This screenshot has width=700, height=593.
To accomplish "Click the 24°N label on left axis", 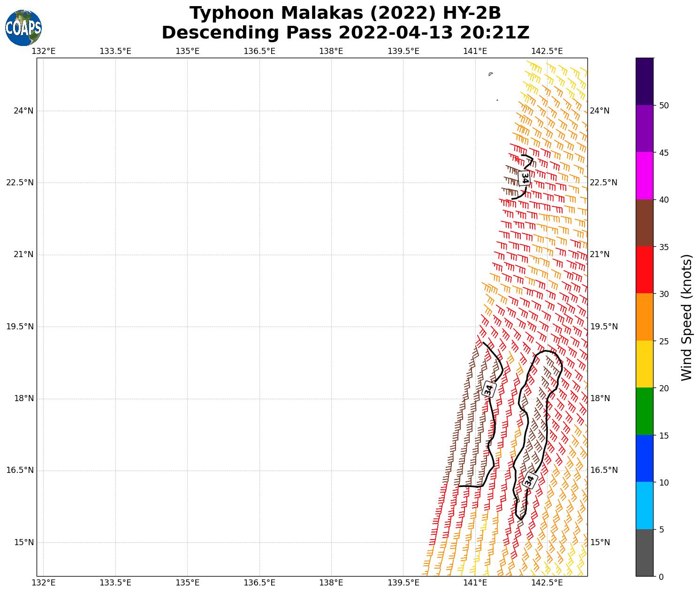I will point(23,111).
